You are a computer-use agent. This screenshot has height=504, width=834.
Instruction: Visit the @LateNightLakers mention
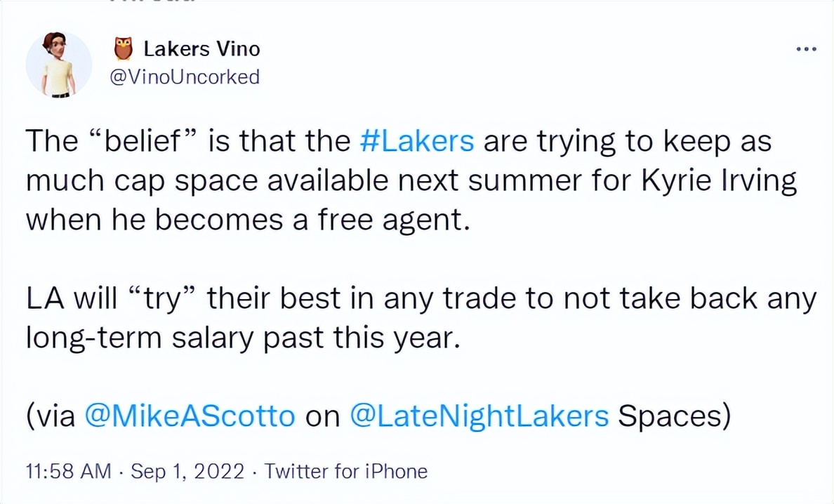click(x=478, y=416)
